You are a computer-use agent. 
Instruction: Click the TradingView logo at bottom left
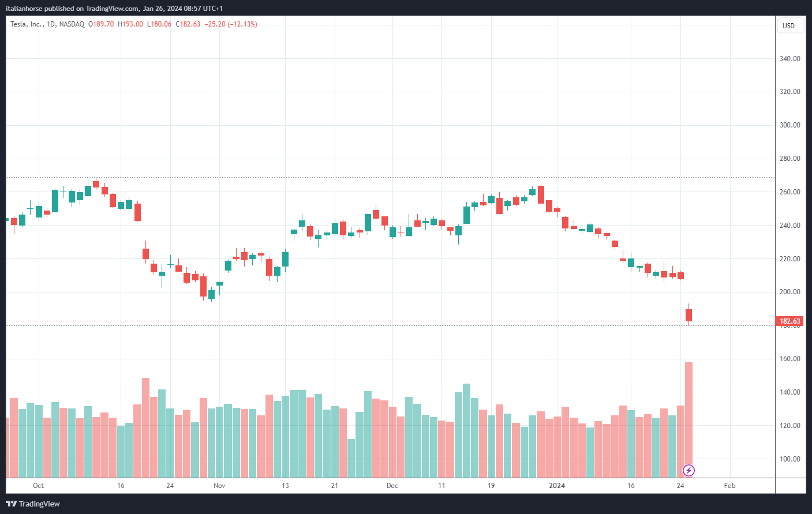click(33, 504)
